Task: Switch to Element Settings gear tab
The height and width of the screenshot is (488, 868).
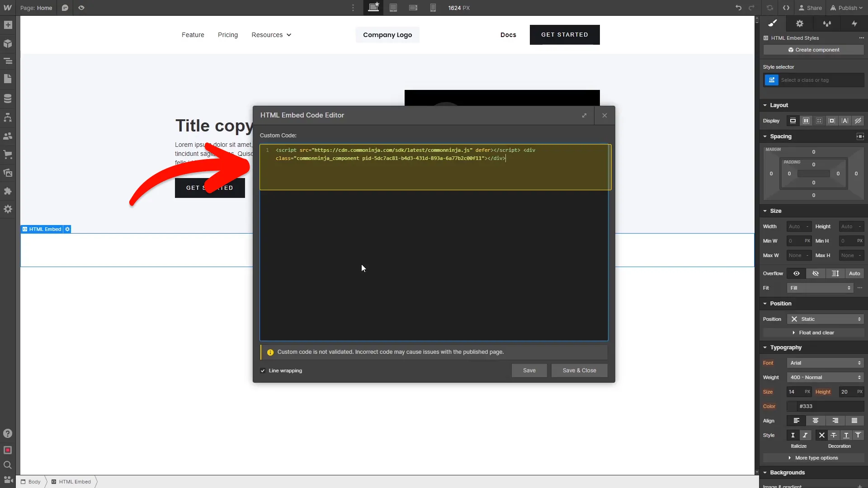Action: click(800, 23)
